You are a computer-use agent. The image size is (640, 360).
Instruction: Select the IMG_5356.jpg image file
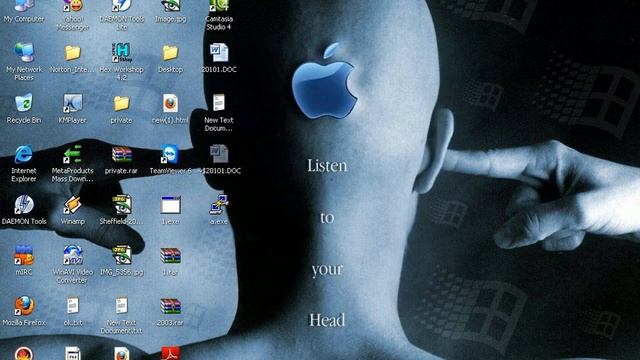click(x=122, y=255)
